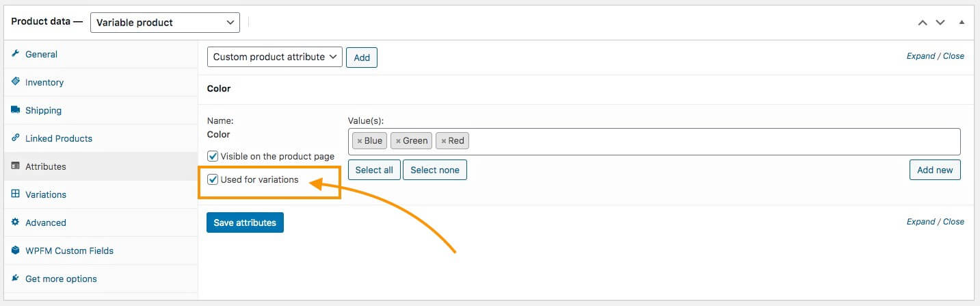Collapse the Product data panel triangle
The width and height of the screenshot is (980, 306).
[962, 23]
